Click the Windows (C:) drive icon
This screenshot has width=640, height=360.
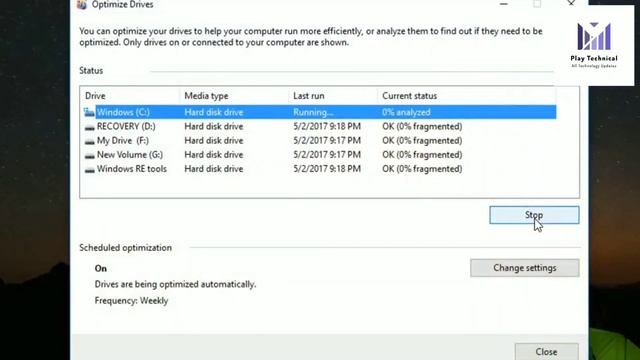point(89,112)
